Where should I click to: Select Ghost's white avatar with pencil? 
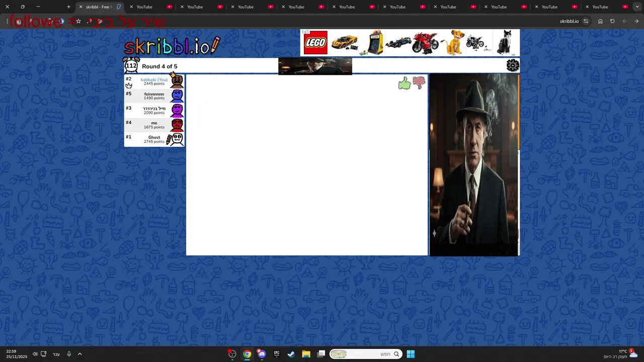[175, 139]
